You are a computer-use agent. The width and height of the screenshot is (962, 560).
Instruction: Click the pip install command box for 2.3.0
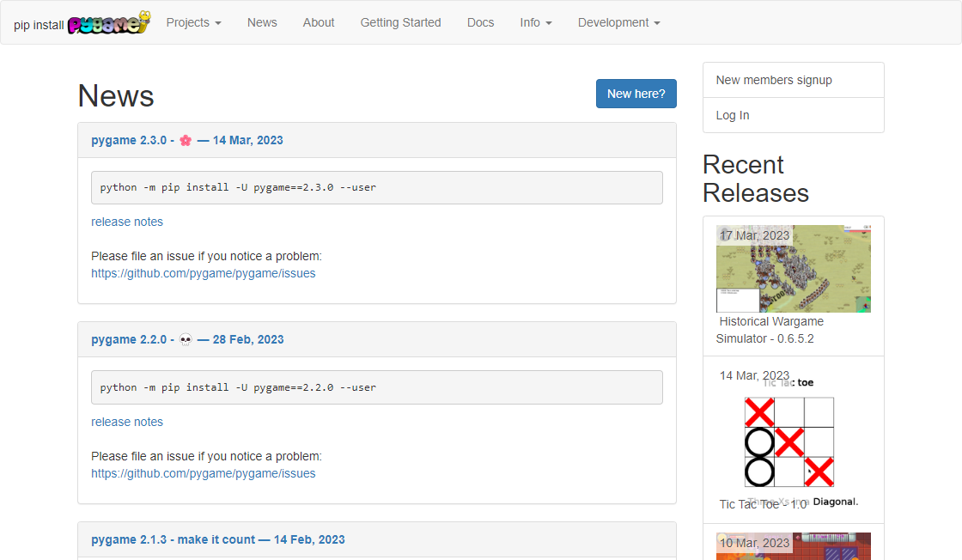coord(376,187)
